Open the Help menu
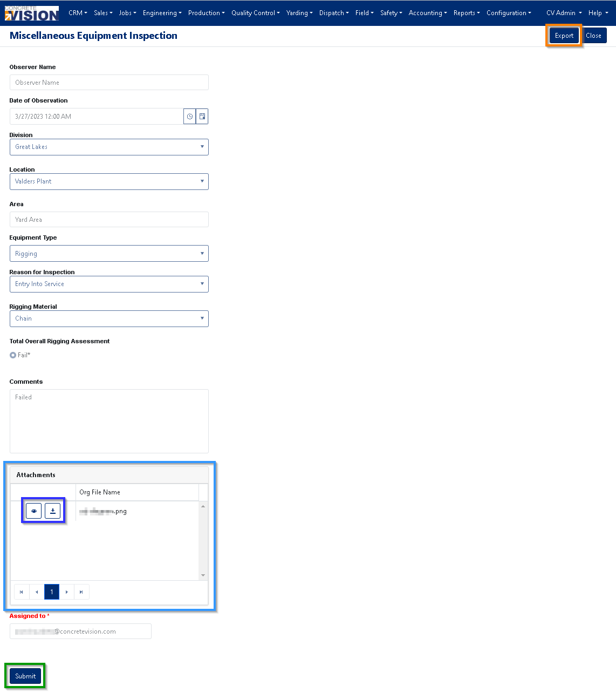 pyautogui.click(x=598, y=13)
